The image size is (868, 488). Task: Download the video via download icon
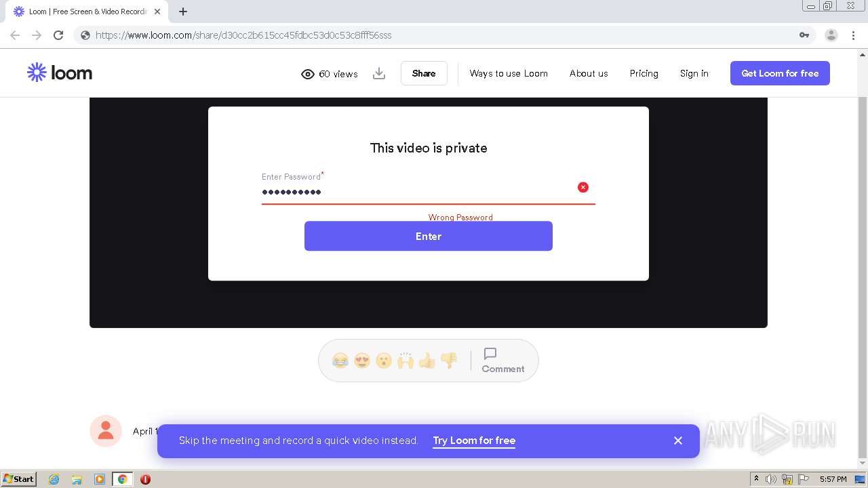click(379, 73)
